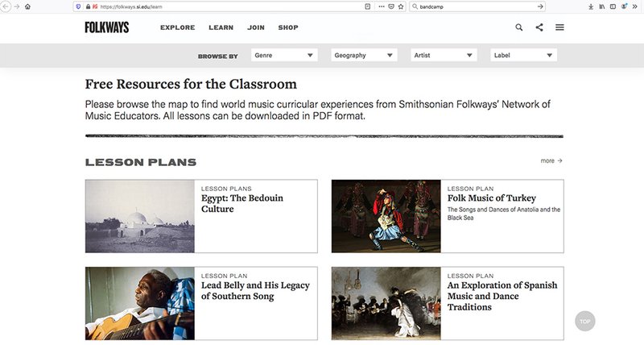The width and height of the screenshot is (644, 345).
Task: Open the hamburger menu in the site header
Action: [559, 27]
